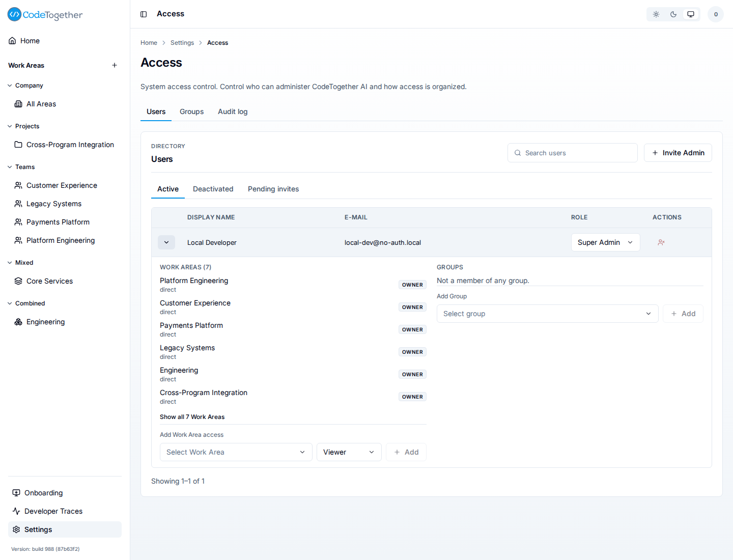Click the Home breadcrumb link
Screen dimensions: 733x560
(x=149, y=43)
